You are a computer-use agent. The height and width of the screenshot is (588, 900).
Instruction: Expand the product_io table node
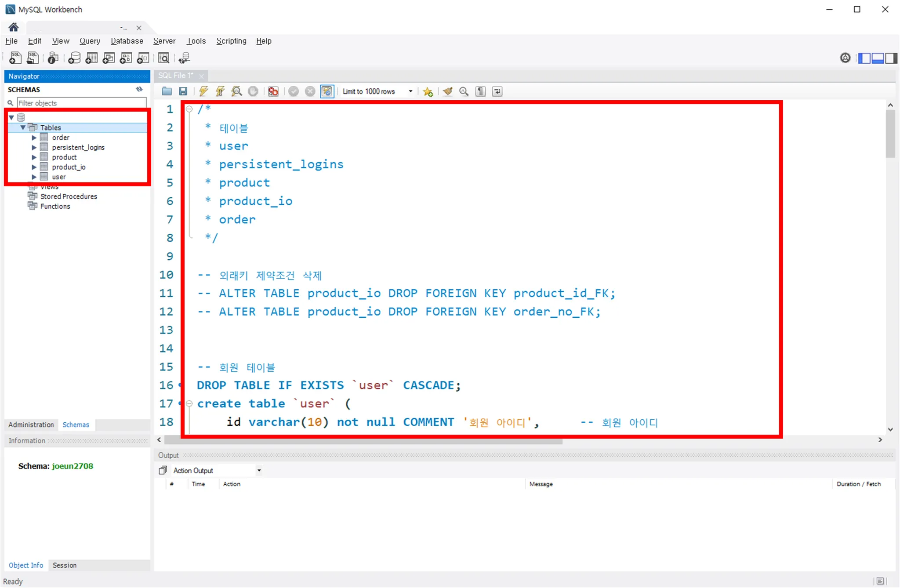(34, 167)
